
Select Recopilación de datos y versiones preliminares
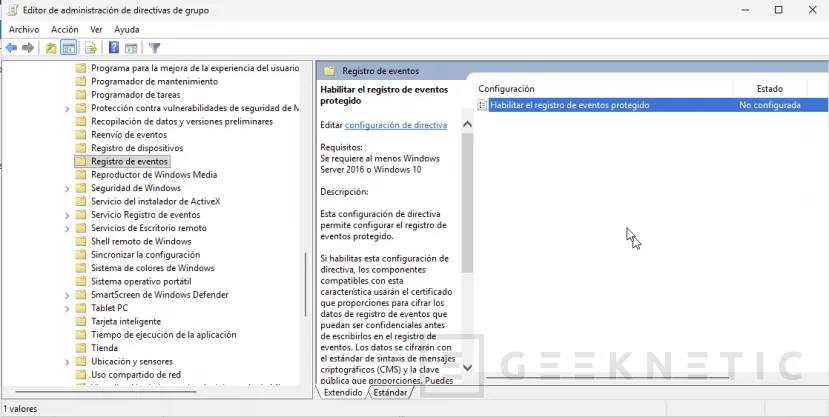(182, 122)
